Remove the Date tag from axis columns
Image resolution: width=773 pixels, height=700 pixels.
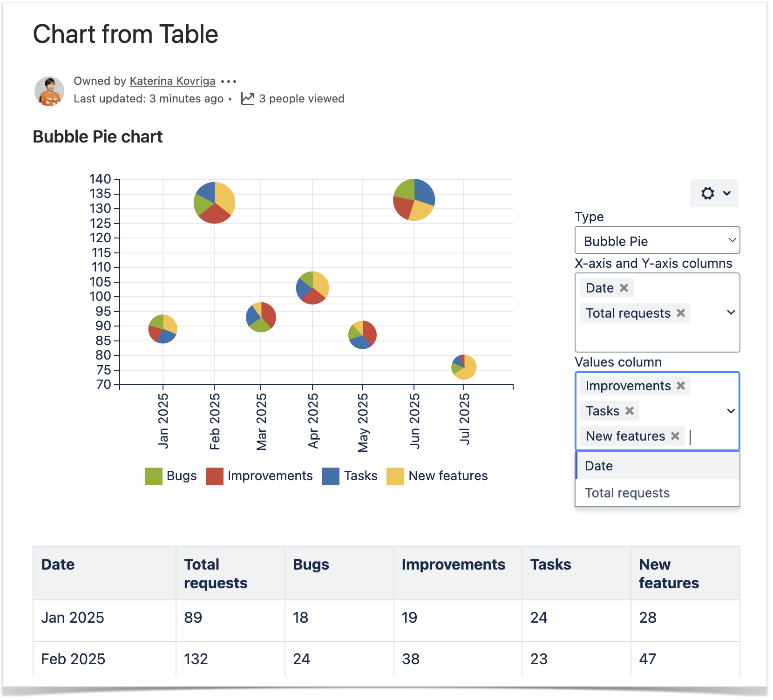[x=624, y=288]
